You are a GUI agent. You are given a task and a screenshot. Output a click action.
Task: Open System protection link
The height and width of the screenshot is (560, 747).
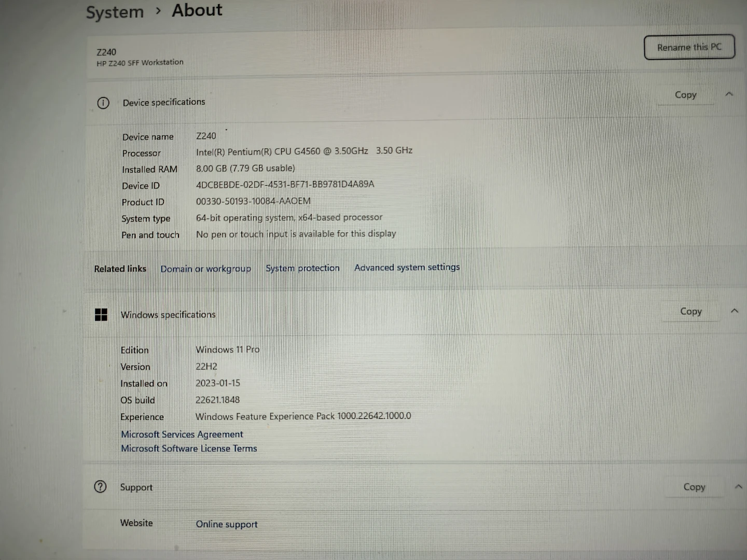click(302, 268)
